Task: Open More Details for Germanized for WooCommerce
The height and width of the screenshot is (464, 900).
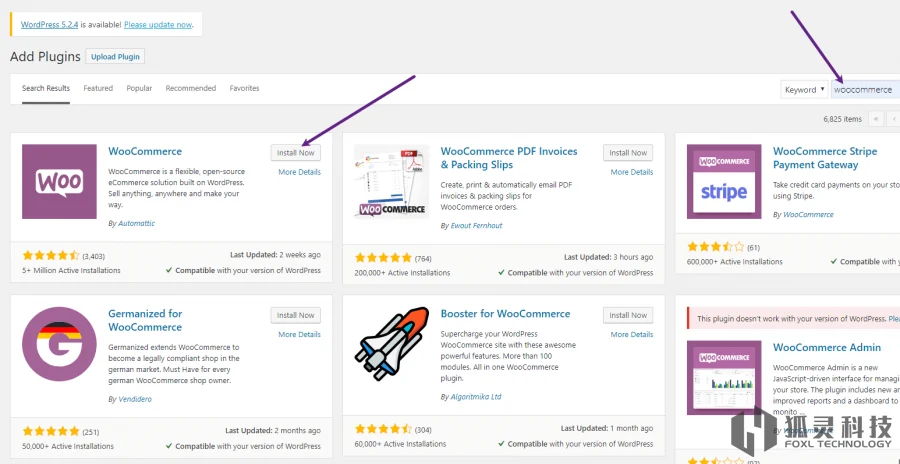Action: 300,335
